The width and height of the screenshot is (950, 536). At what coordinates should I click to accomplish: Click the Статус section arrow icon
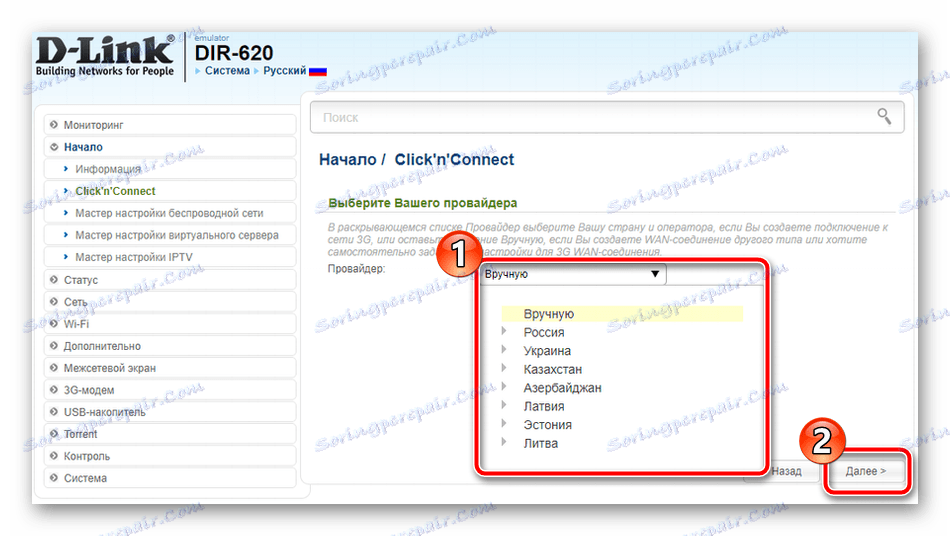54,280
